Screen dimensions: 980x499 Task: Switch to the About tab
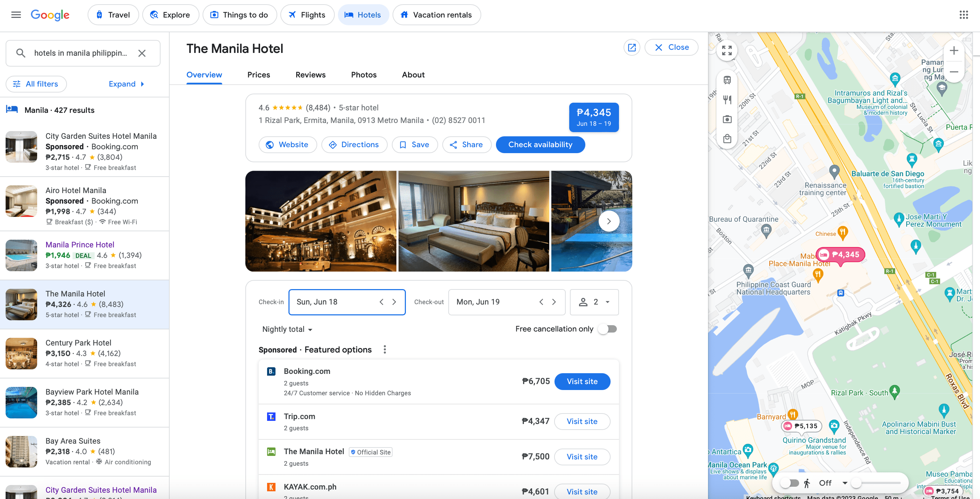[413, 75]
